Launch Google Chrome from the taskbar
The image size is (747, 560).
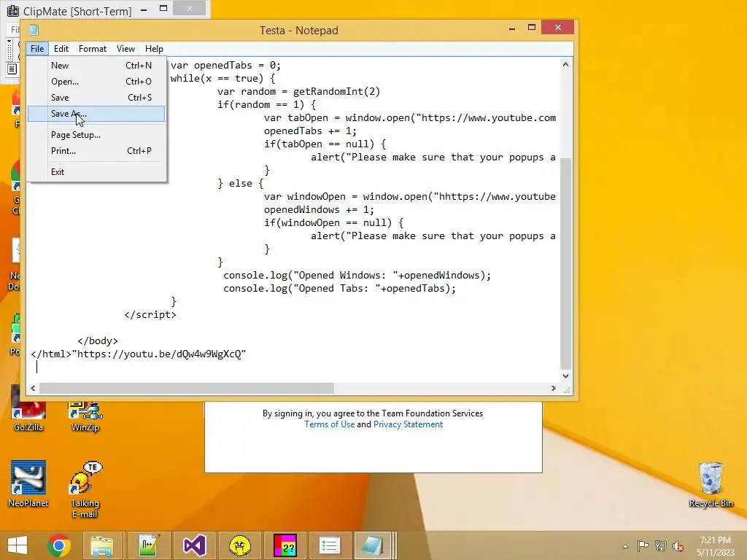[59, 545]
